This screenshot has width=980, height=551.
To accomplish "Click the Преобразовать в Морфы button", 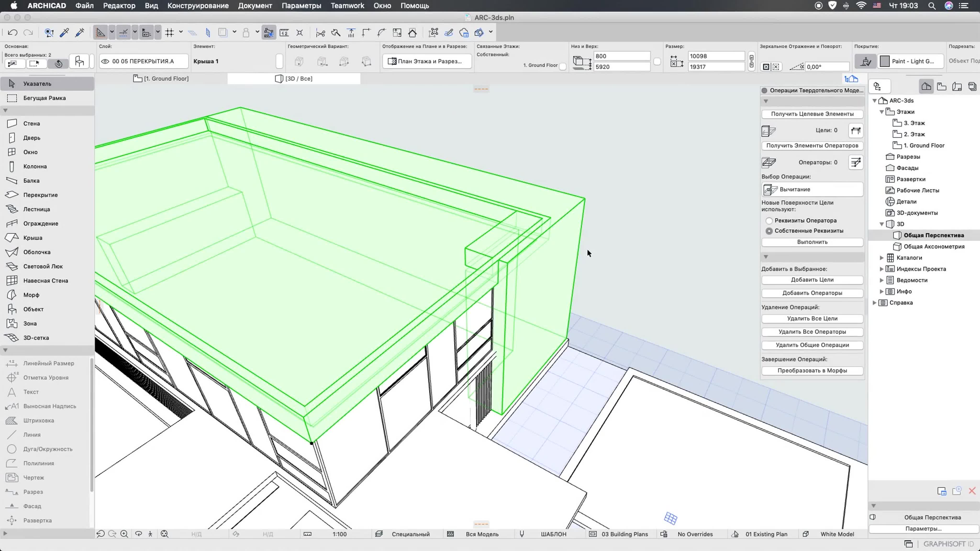I will tap(813, 371).
